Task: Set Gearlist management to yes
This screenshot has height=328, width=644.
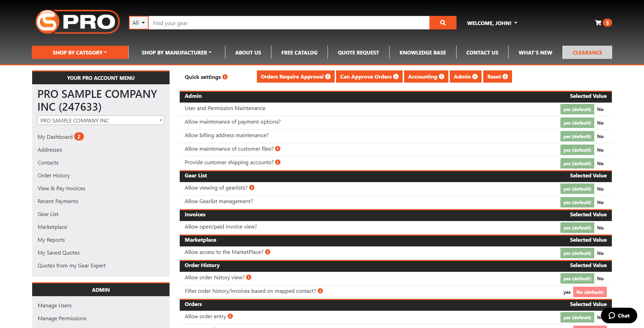Action: 577,202
